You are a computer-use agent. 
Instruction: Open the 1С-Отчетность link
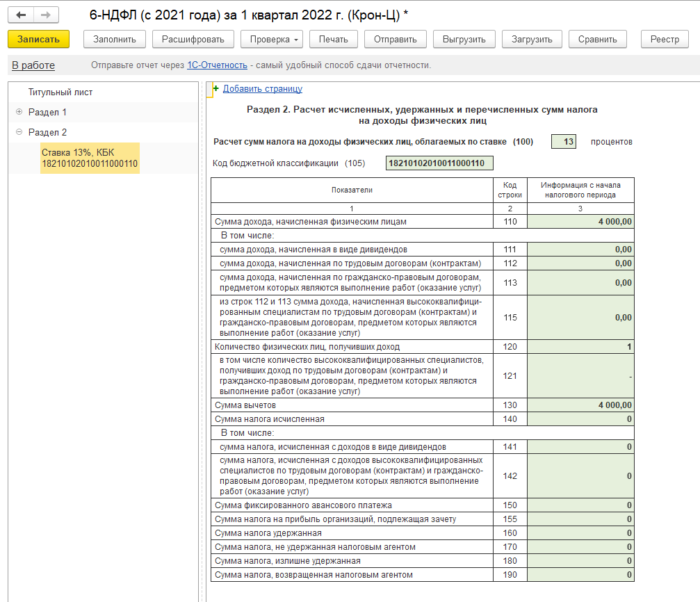point(217,65)
